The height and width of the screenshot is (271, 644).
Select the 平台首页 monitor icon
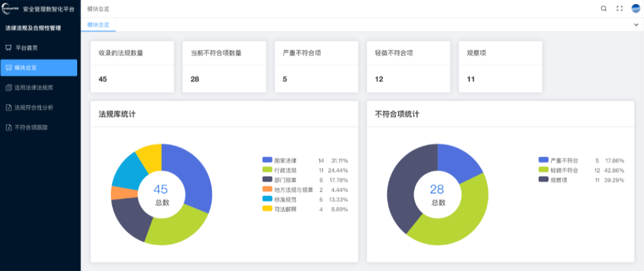[x=9, y=47]
